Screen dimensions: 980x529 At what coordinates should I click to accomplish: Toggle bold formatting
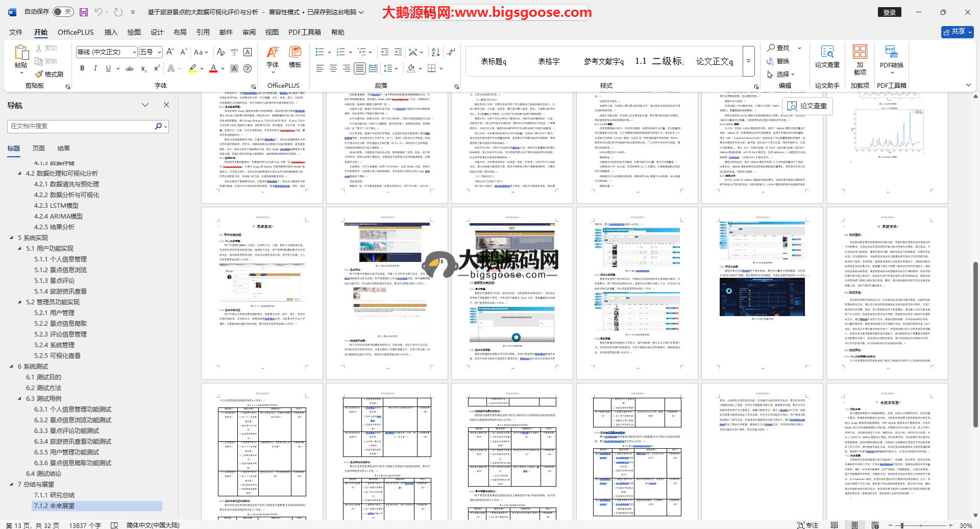[82, 68]
